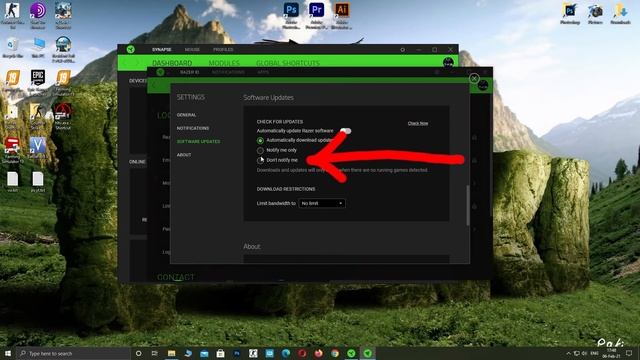The height and width of the screenshot is (360, 640).
Task: Click Razer logo in Synapse title bar
Action: 131,49
